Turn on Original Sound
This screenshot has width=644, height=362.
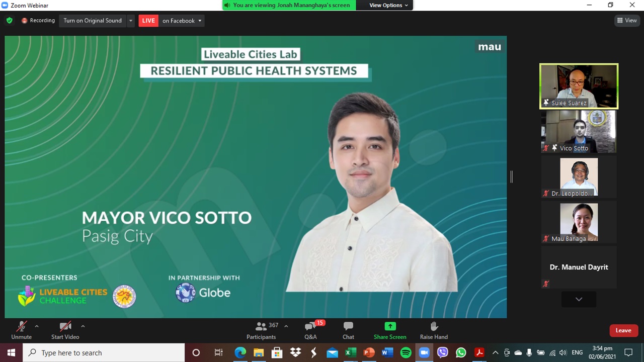93,21
